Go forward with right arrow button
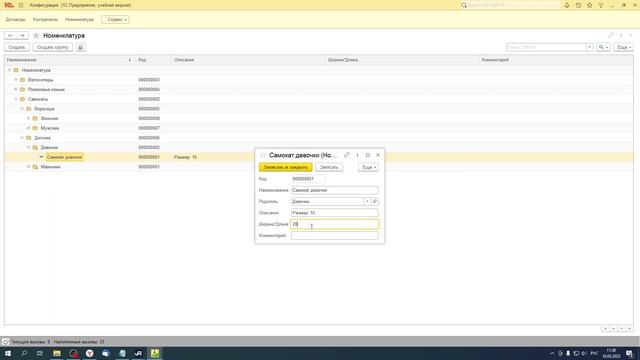The height and width of the screenshot is (360, 640). coord(22,36)
